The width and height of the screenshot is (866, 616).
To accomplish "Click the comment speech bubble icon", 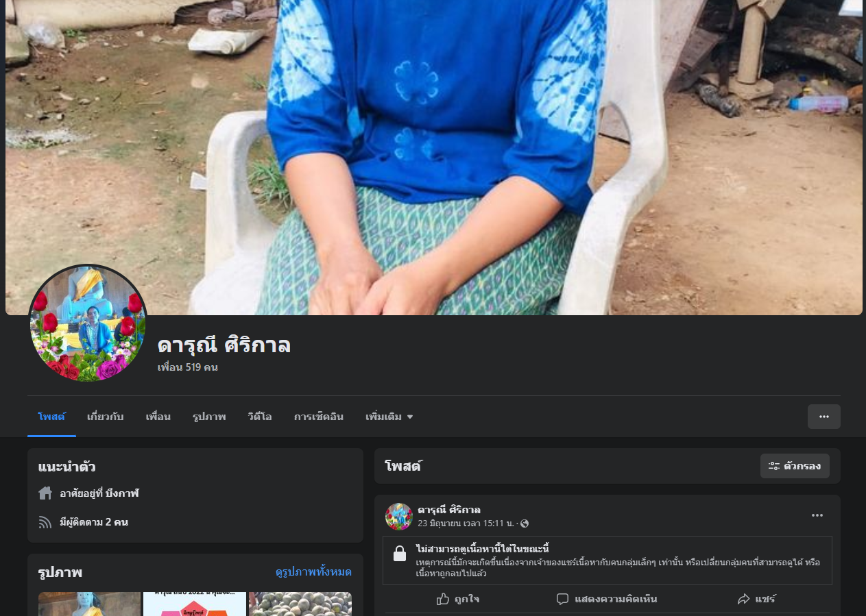I will tap(562, 599).
